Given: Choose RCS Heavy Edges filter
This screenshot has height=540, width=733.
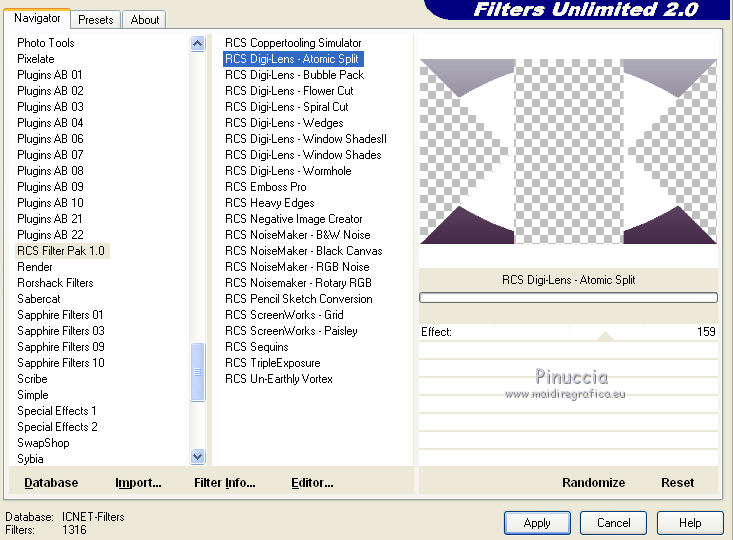Looking at the screenshot, I should (270, 203).
